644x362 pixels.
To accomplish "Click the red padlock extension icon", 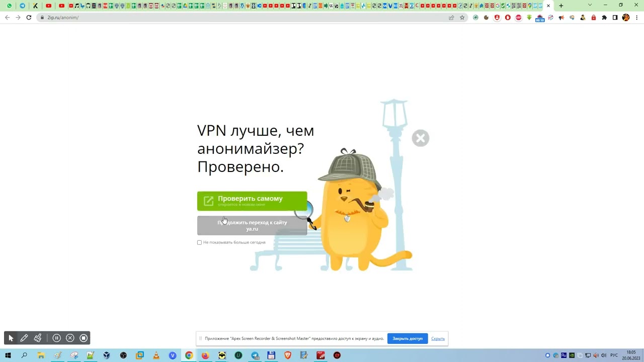I will tap(594, 18).
